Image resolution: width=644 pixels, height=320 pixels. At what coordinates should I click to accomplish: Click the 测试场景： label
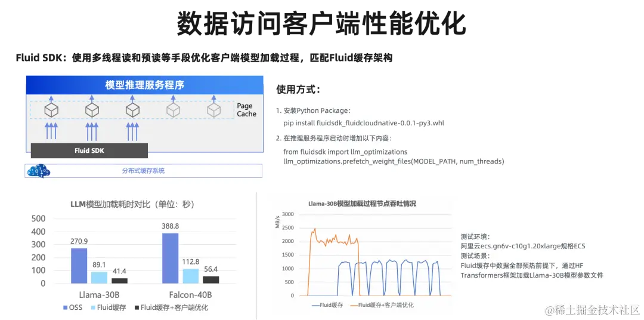click(476, 256)
